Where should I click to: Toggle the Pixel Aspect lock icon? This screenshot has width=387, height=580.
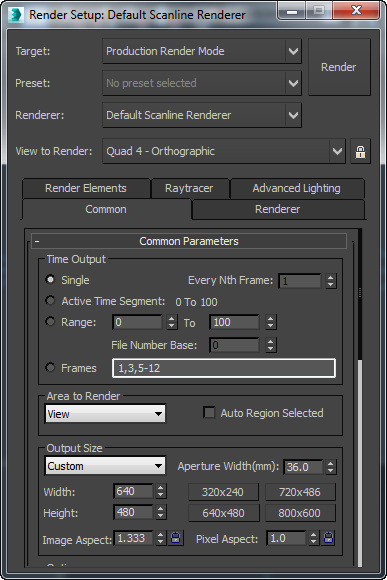click(328, 538)
